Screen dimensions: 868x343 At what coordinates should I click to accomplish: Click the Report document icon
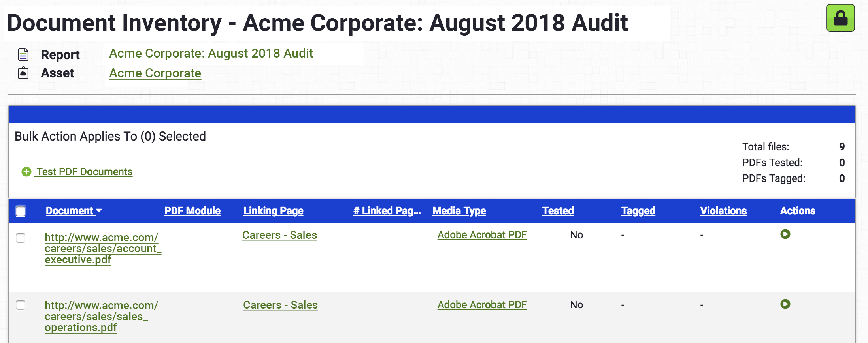[x=23, y=54]
